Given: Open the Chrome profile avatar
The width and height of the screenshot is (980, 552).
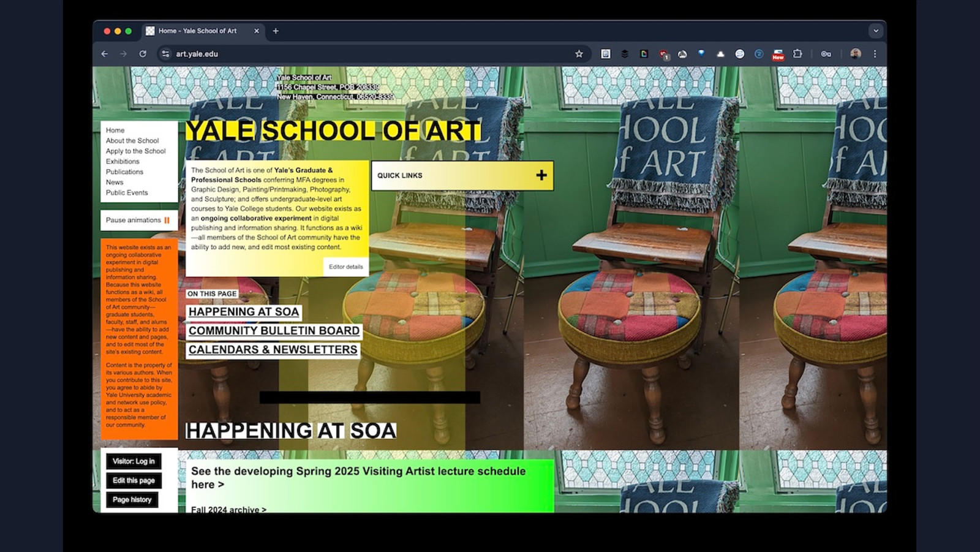Looking at the screenshot, I should coord(856,54).
